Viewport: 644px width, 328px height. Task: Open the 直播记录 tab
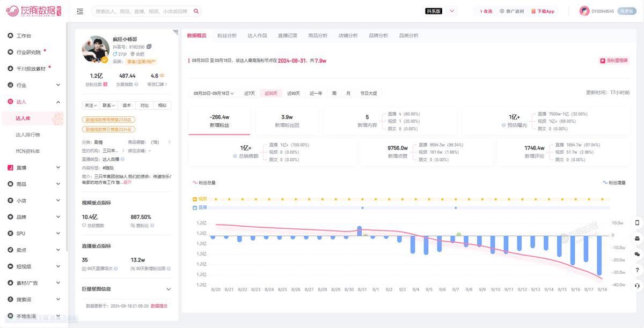[x=288, y=35]
